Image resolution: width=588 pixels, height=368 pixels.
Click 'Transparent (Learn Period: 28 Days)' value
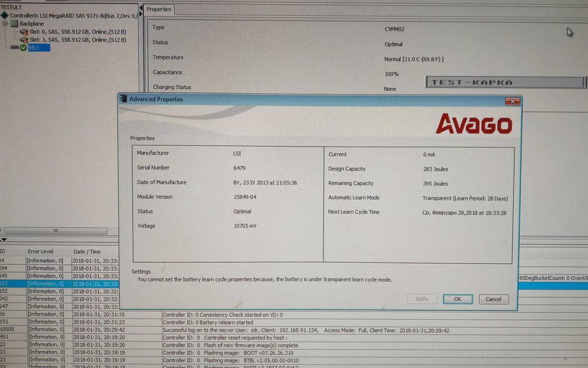pos(465,198)
